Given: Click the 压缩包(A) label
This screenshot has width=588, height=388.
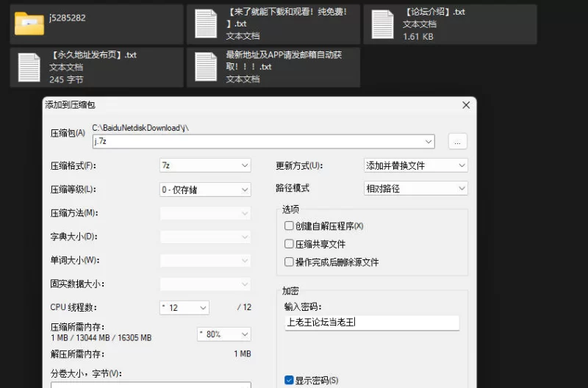Looking at the screenshot, I should (x=68, y=133).
